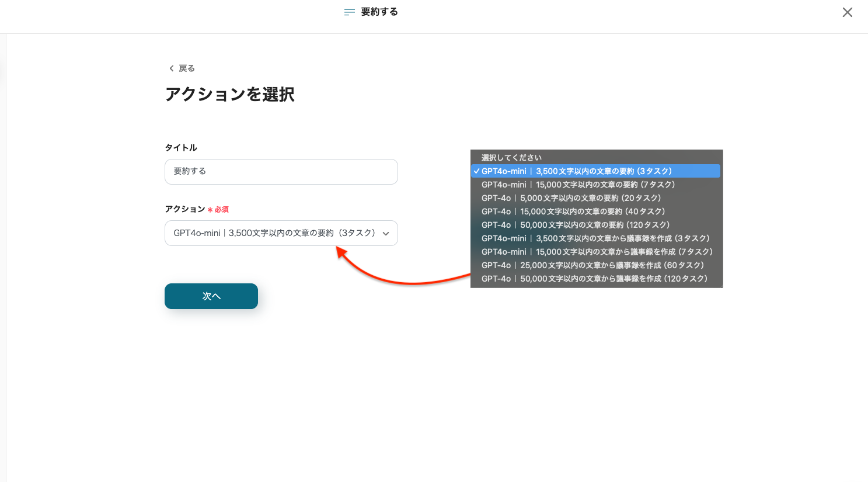Close the dialog with the X icon
Image resolution: width=868 pixels, height=482 pixels.
pos(847,12)
